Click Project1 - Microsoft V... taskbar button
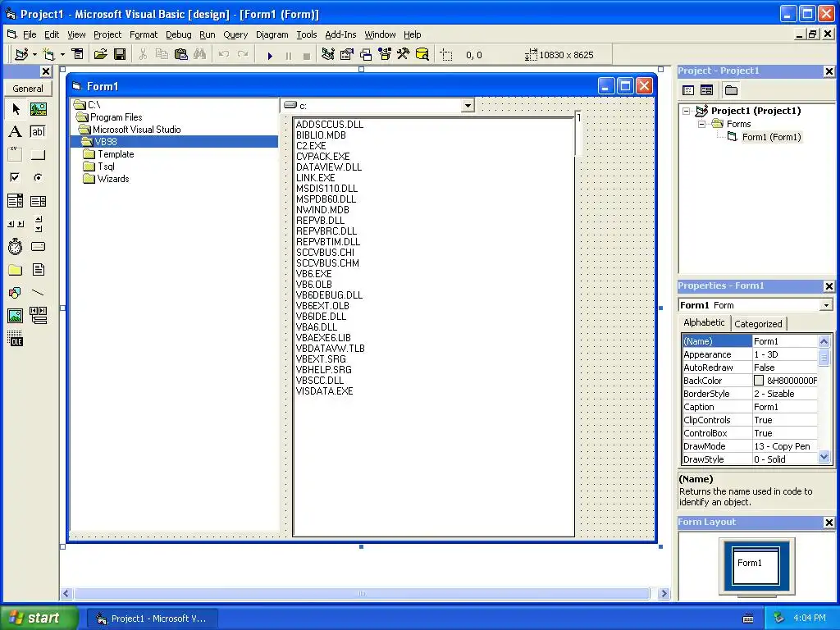Screen dimensions: 840x630 (153, 619)
